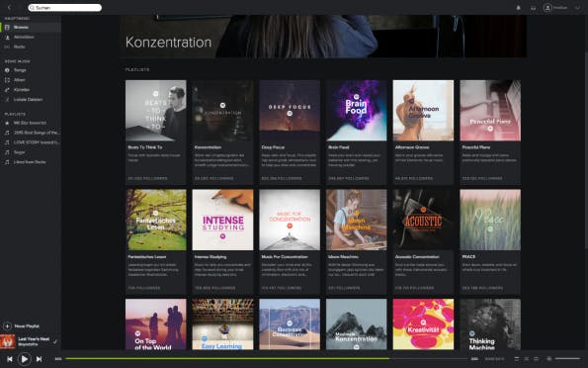Viewport: 588px width, 368px height.
Task: Open the Kreativität playlist cover
Action: coord(423,324)
